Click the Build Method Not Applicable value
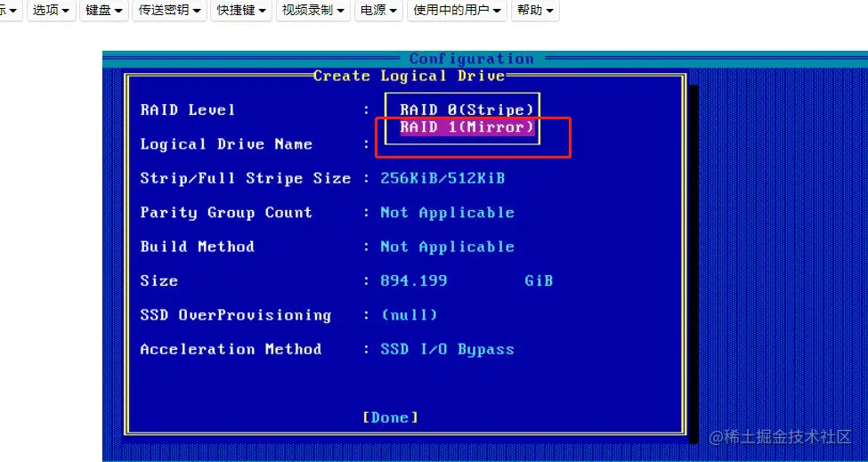This screenshot has width=868, height=462. pos(447,247)
